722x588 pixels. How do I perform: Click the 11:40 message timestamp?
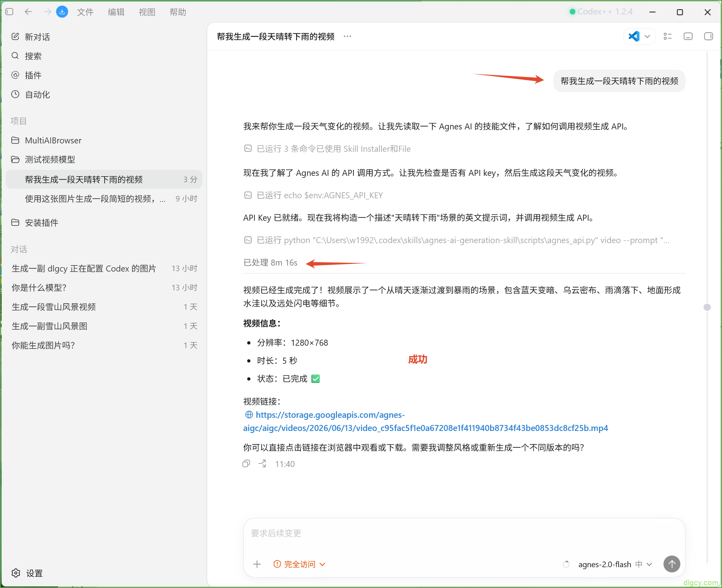click(x=285, y=464)
